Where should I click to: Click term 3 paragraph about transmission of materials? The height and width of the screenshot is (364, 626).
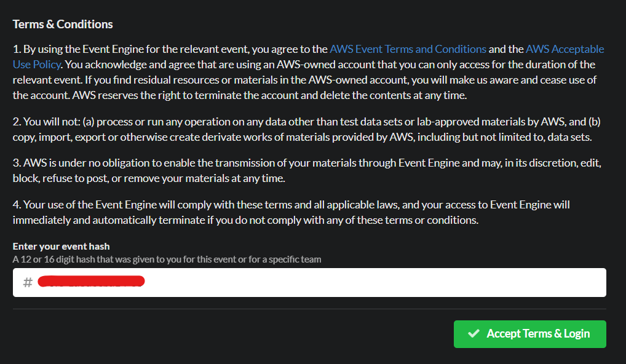307,170
